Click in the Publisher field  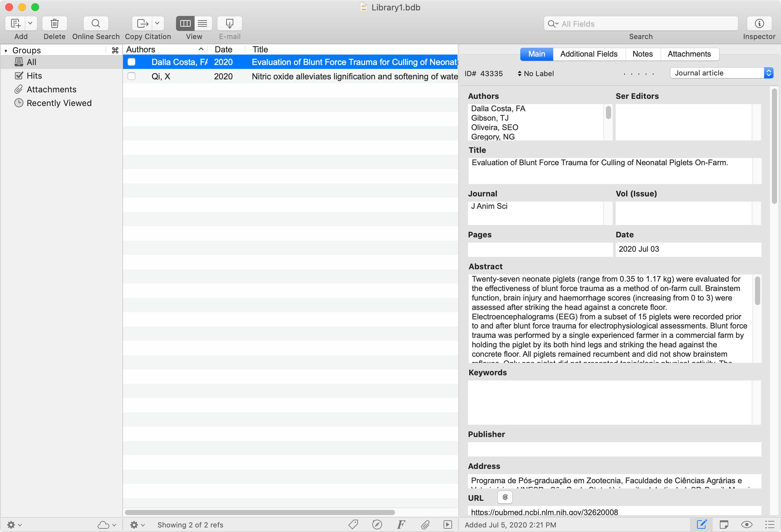tap(614, 449)
